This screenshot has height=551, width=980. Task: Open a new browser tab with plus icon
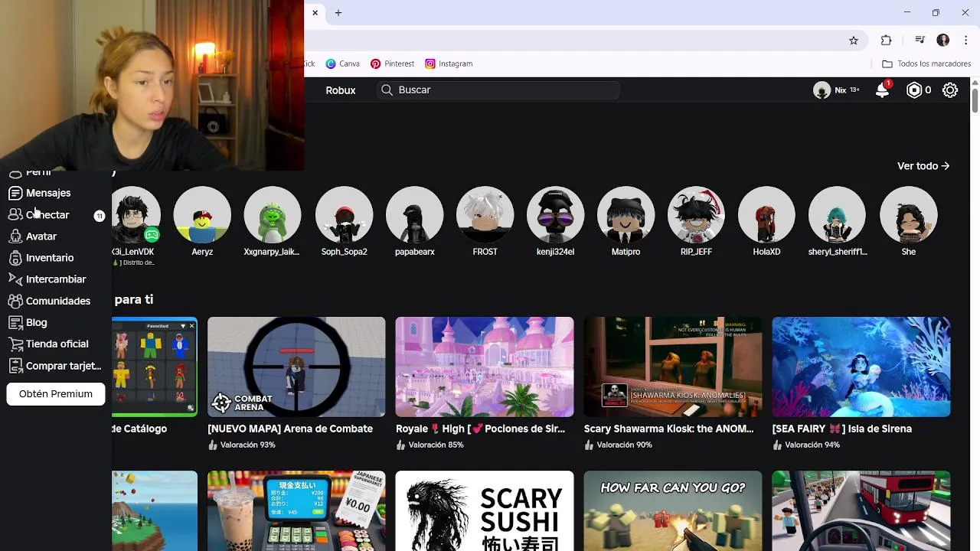point(338,13)
